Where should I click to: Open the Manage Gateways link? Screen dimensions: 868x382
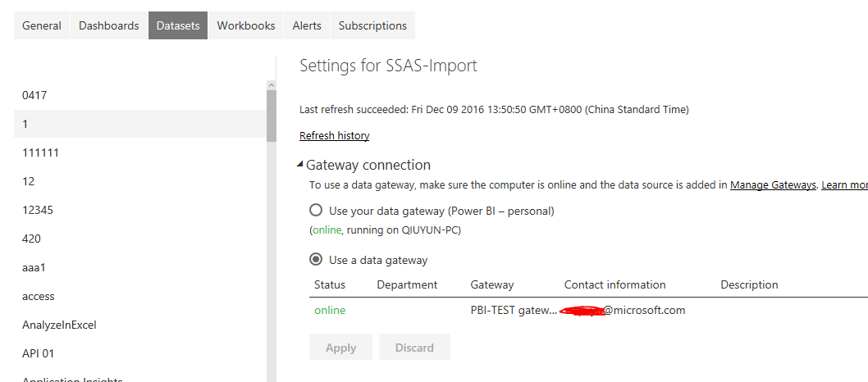point(774,184)
